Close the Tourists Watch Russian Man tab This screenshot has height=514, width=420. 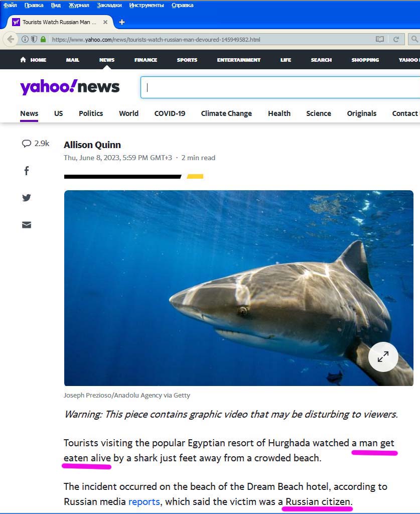click(105, 22)
